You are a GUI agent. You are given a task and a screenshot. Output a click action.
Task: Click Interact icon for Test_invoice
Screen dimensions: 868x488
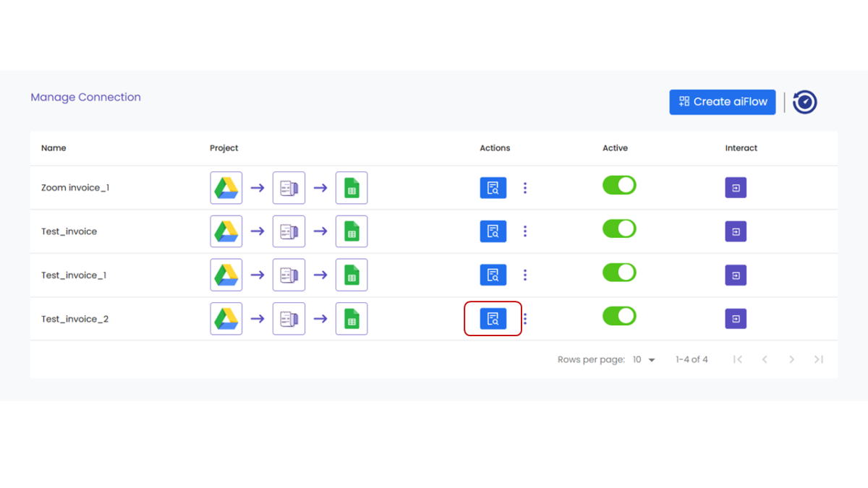point(736,231)
